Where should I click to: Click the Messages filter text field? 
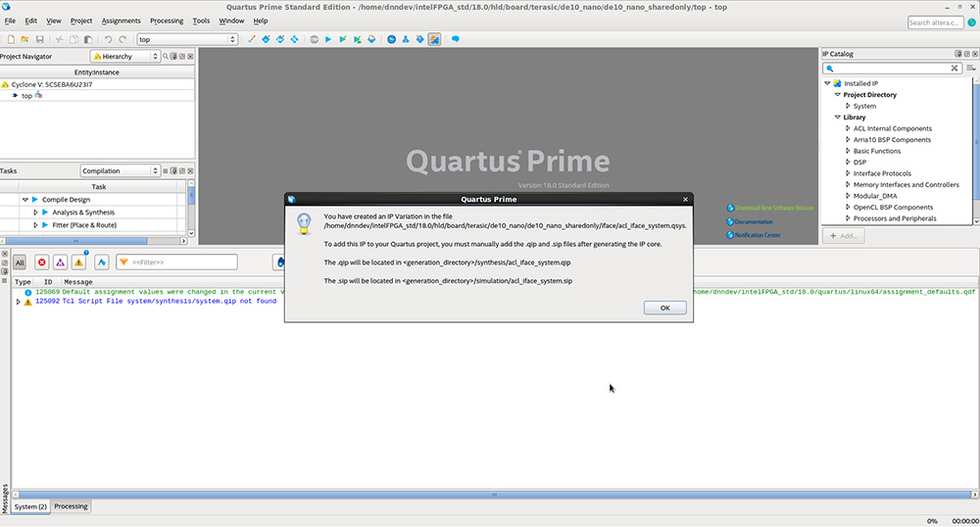176,263
